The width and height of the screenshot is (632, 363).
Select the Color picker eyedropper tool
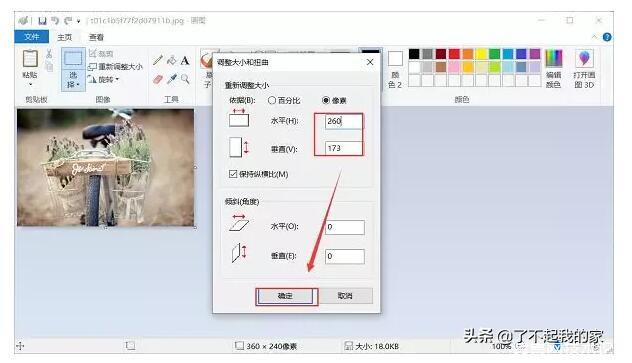pos(172,79)
